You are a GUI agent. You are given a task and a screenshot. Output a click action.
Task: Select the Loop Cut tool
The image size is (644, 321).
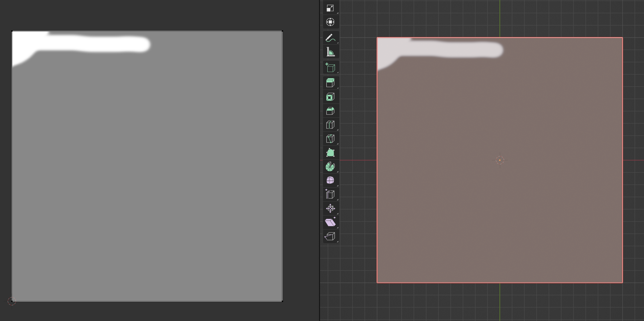point(330,125)
